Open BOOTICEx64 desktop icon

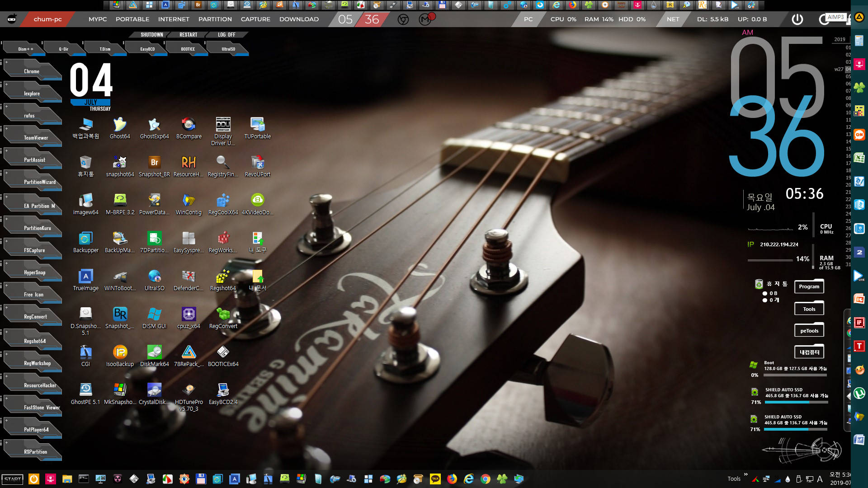click(x=223, y=356)
